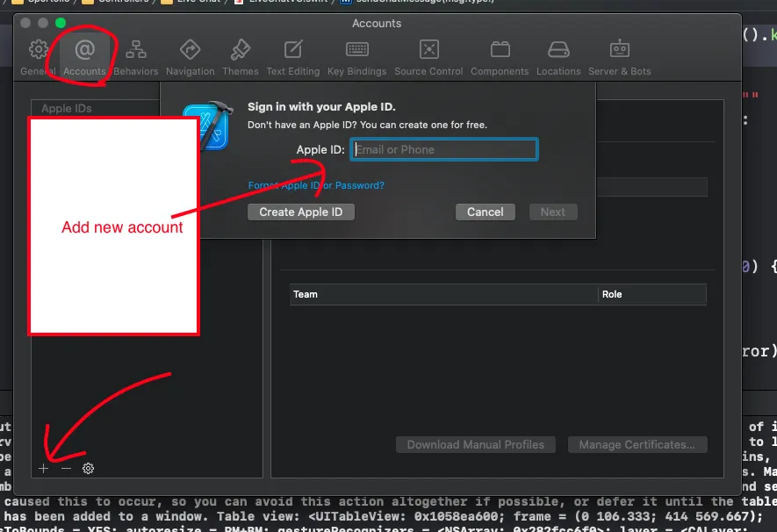This screenshot has width=777, height=532.
Task: Click the greyed Next button
Action: coord(553,212)
